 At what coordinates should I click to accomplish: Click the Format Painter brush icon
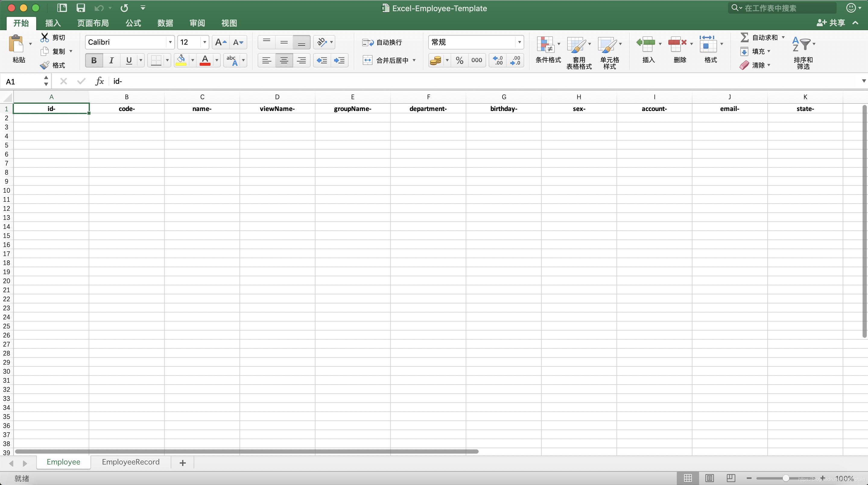(45, 65)
